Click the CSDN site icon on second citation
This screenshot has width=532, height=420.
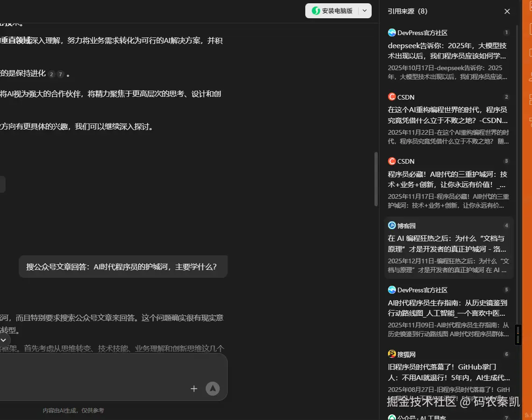tap(391, 97)
